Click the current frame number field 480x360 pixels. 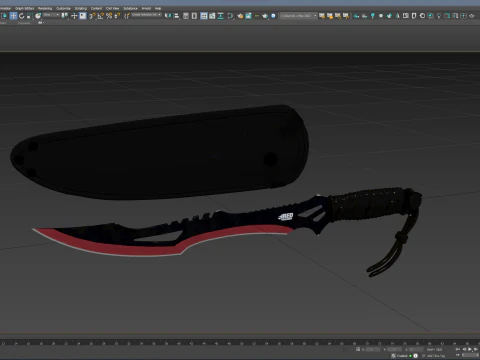471,356
